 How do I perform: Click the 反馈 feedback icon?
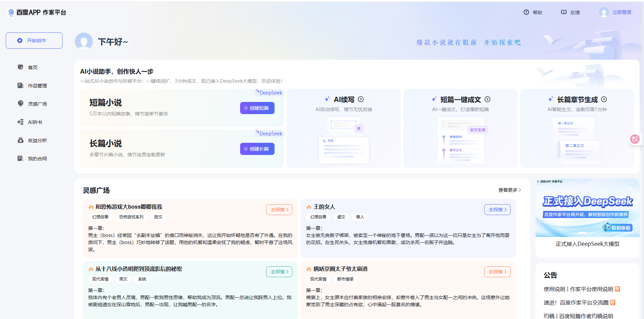564,12
